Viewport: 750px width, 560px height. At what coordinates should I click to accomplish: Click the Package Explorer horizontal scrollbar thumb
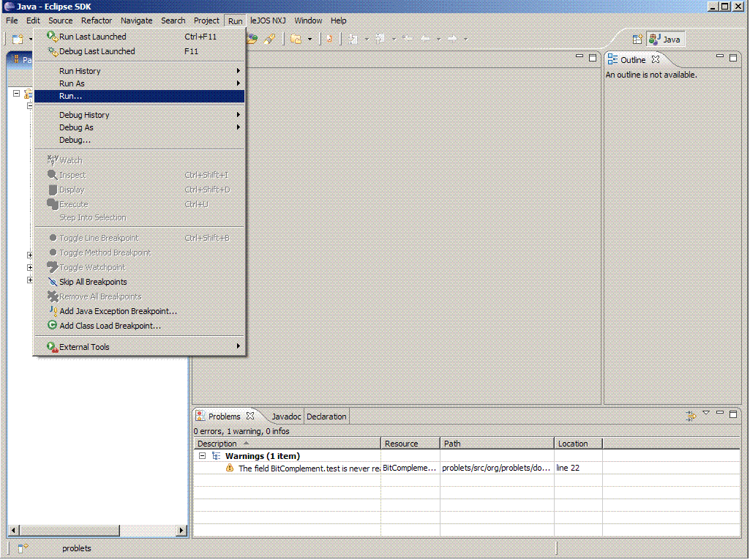coord(70,530)
